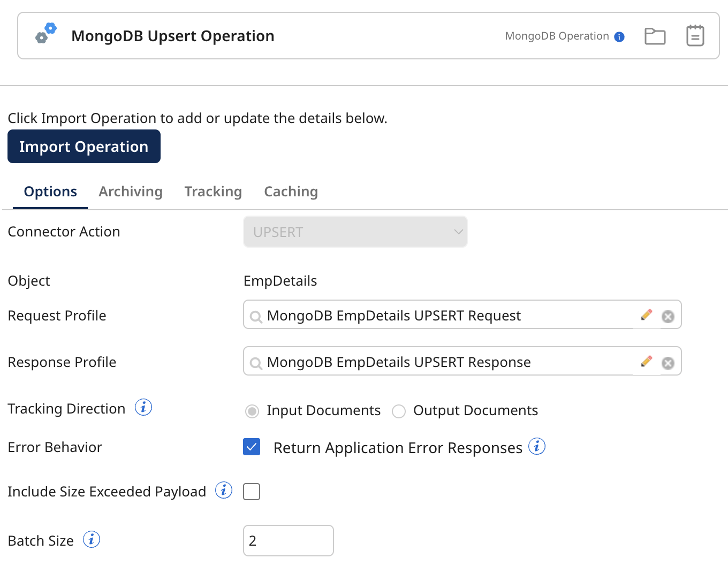Click the pencil to edit the Response Profile
Screen dimensions: 728x566
[646, 362]
